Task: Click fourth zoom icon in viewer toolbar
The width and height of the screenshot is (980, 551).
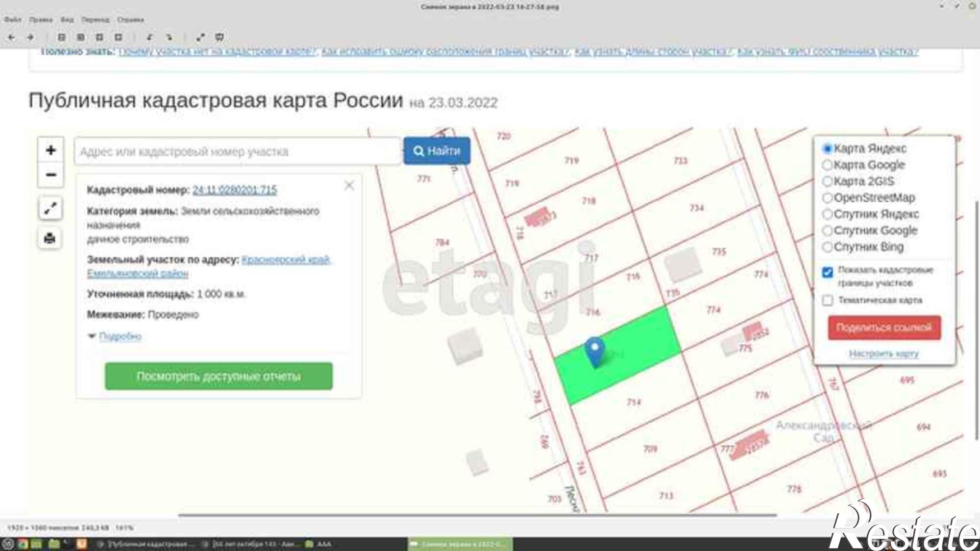Action: [118, 37]
